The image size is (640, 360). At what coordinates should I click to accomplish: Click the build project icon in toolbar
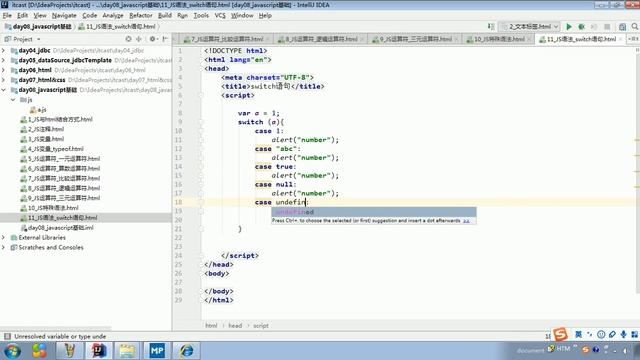pos(491,27)
